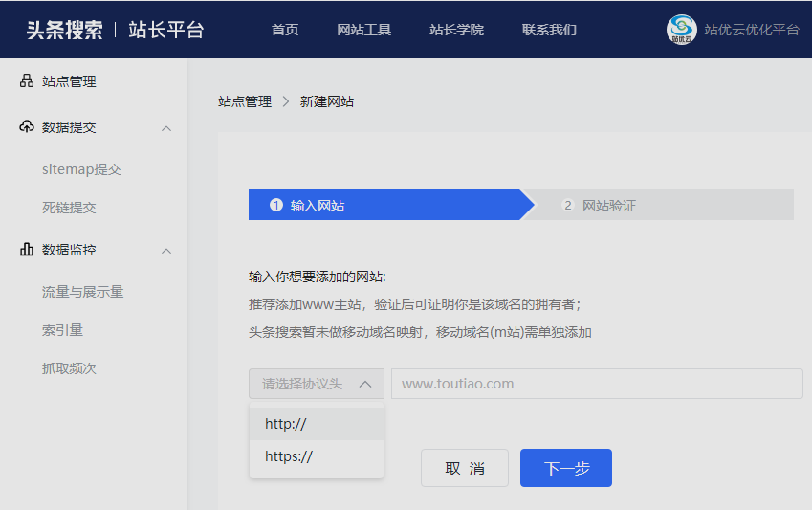Open 网站工具 in the top navigation
812x510 pixels.
(364, 30)
